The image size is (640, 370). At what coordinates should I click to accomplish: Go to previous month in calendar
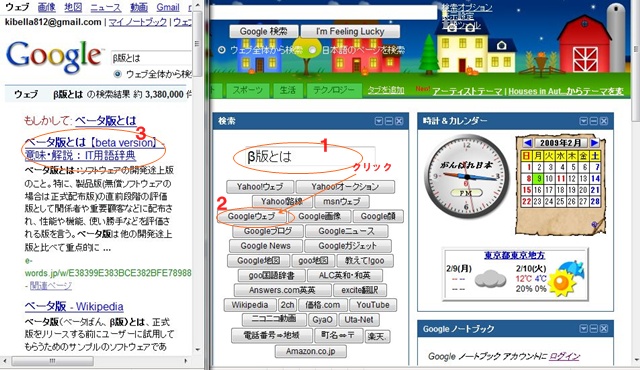pyautogui.click(x=527, y=143)
